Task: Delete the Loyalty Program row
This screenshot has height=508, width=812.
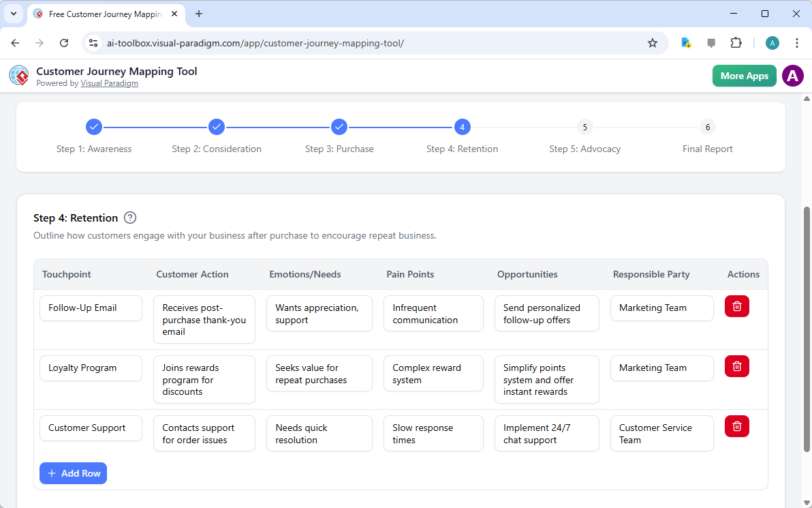Action: coord(736,366)
